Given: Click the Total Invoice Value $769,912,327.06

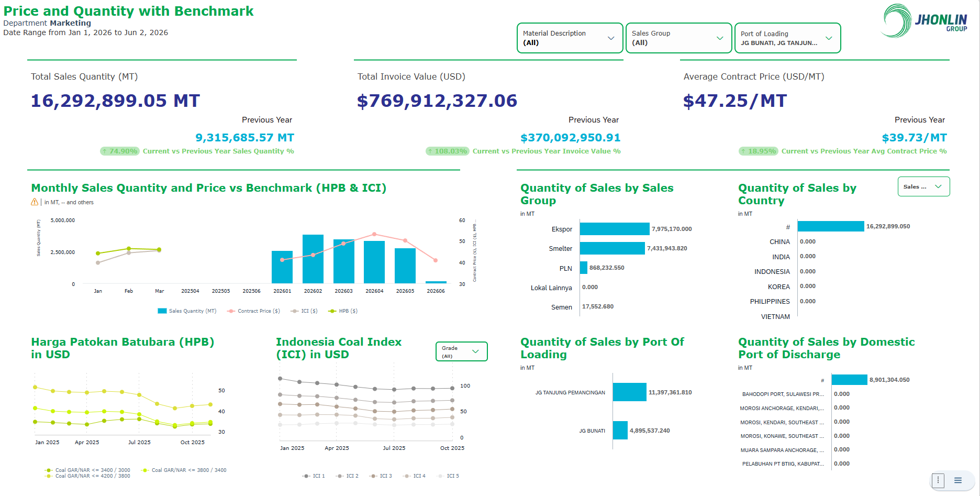Looking at the screenshot, I should 437,101.
